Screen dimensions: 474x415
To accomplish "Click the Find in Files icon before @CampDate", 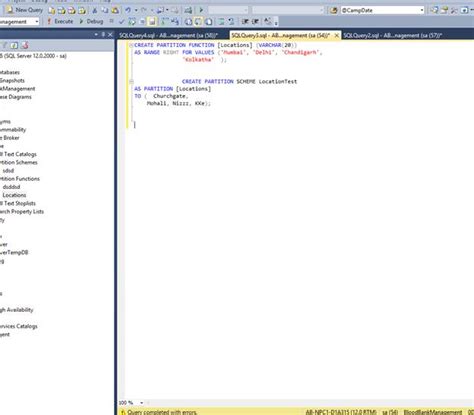I will [334, 10].
